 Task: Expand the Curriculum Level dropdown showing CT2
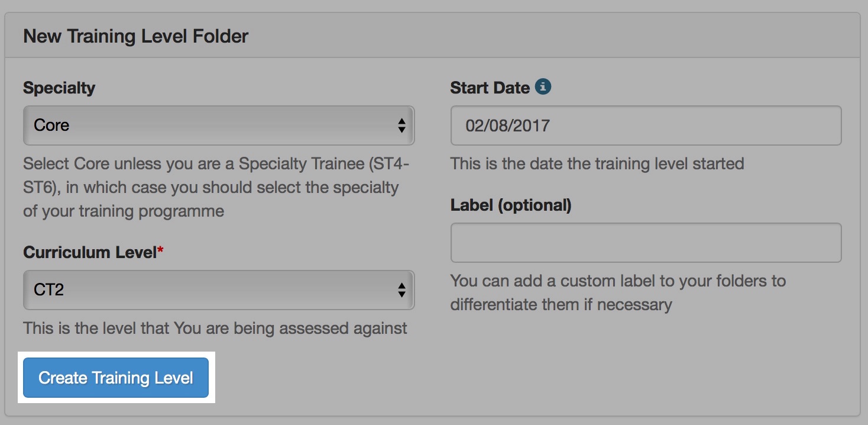218,290
